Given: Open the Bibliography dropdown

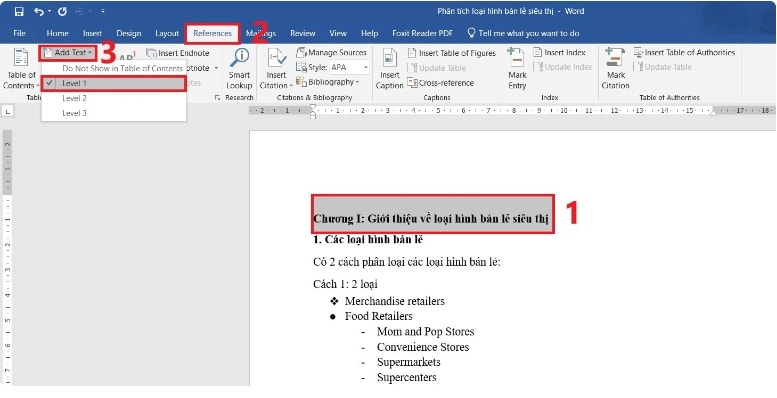Looking at the screenshot, I should click(x=328, y=82).
